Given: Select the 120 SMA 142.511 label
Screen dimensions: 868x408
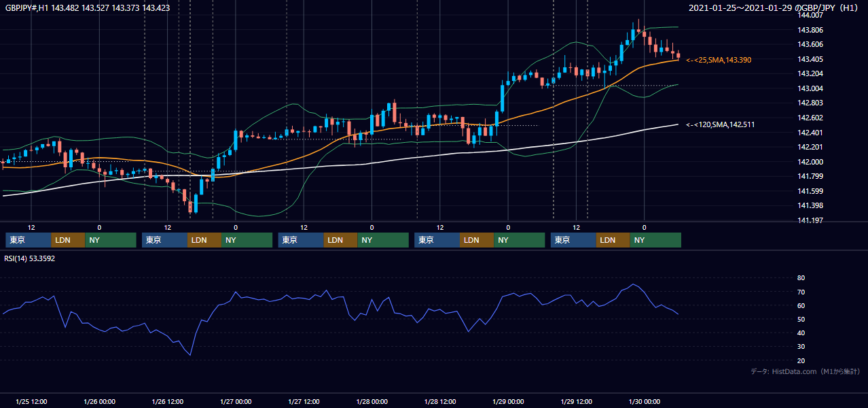Looking at the screenshot, I should [x=720, y=124].
